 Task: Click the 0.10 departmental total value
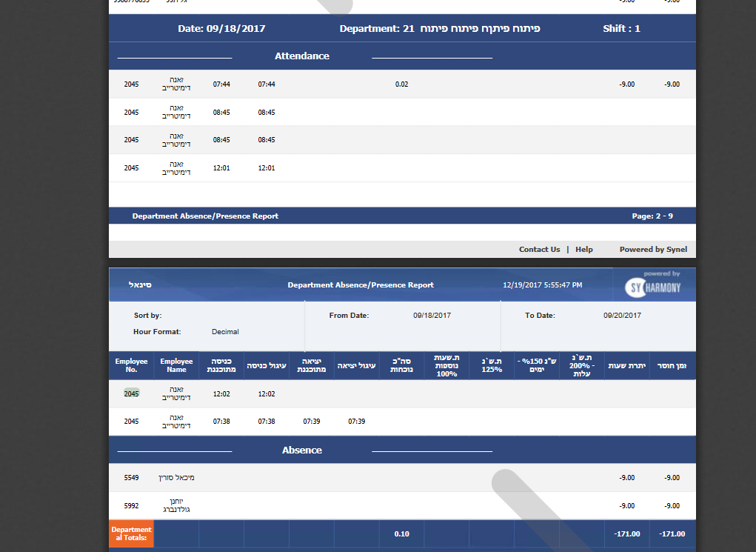coord(401,534)
